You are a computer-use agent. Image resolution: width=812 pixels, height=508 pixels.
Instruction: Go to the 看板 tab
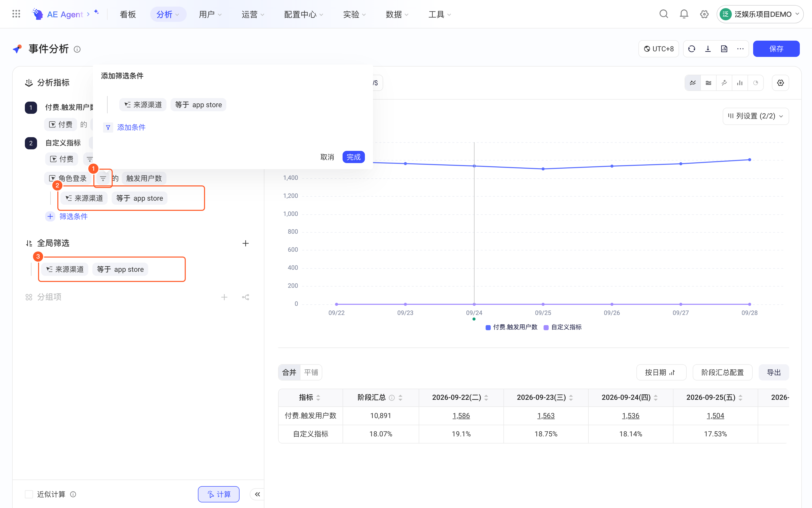coord(127,14)
